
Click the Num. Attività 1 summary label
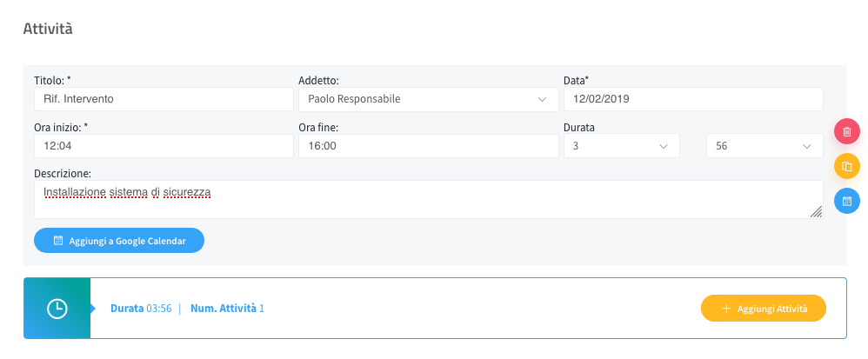click(227, 308)
